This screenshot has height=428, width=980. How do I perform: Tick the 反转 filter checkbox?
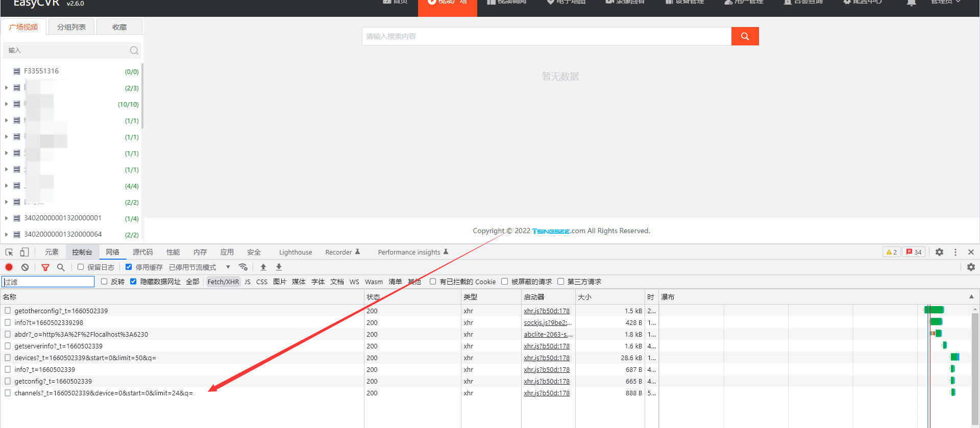point(104,282)
